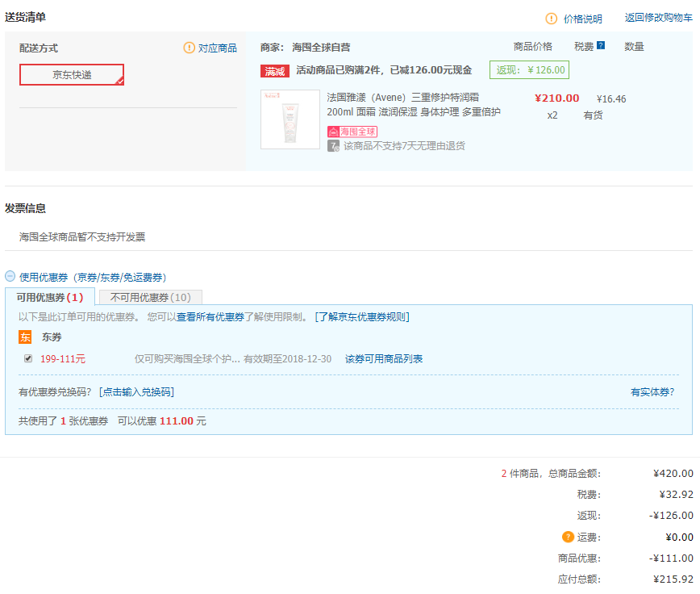Open 了解京东优惠券规则 link
700x594 pixels.
tap(362, 316)
